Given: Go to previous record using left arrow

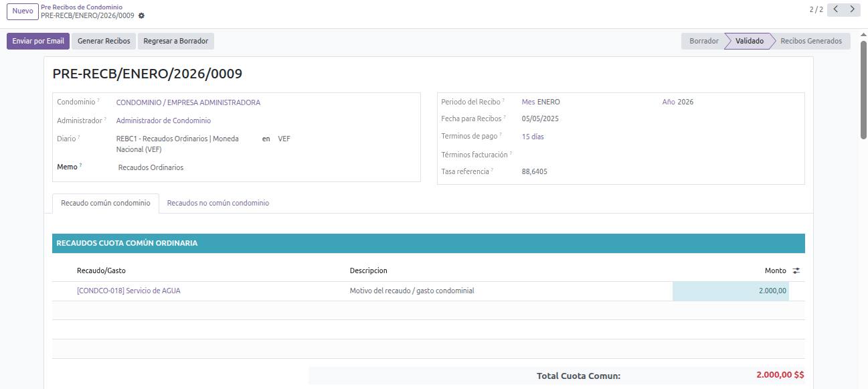Looking at the screenshot, I should [x=835, y=9].
